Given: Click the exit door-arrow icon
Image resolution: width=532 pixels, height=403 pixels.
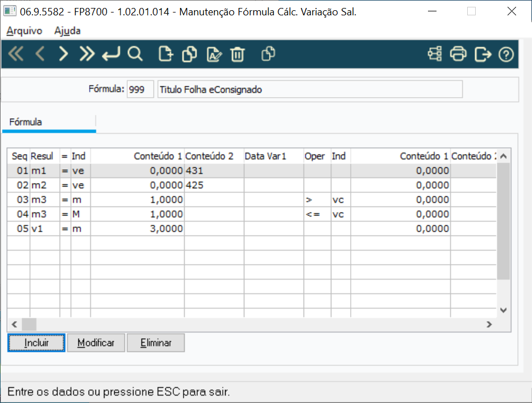Looking at the screenshot, I should [483, 54].
